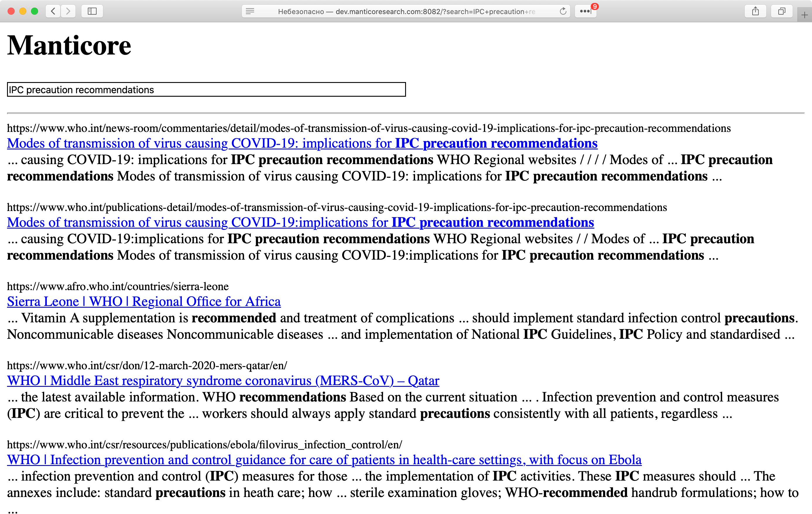Open MERS-CoV Qatar result link

[x=223, y=381]
